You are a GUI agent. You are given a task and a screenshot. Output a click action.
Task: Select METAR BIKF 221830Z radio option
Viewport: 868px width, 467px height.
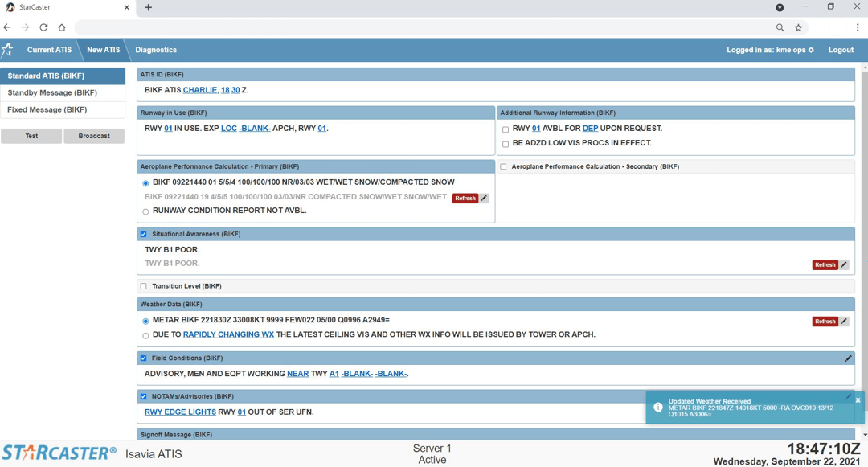pyautogui.click(x=145, y=321)
